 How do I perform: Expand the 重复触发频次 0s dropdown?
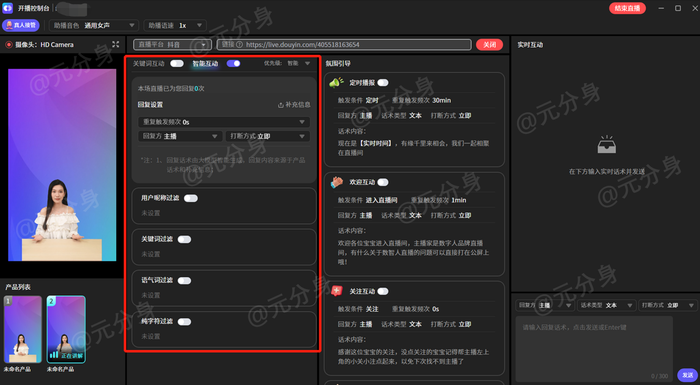[x=224, y=122]
